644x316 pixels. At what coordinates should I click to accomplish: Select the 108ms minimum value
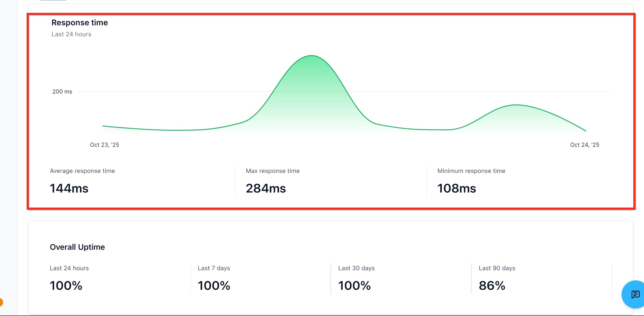click(x=457, y=188)
